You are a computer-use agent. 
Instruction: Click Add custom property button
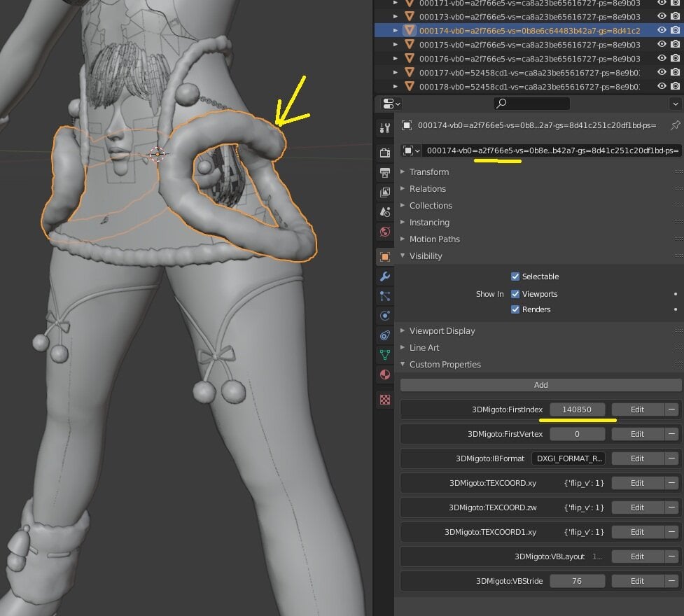click(x=540, y=385)
